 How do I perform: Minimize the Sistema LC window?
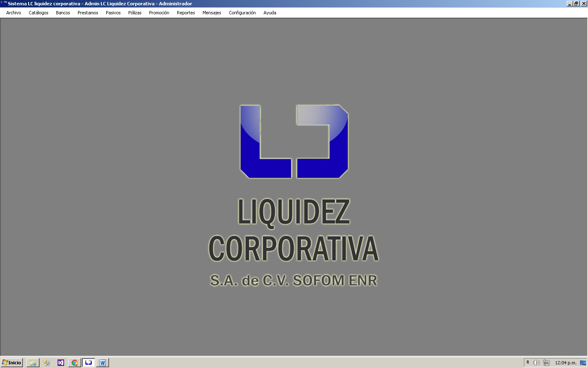point(570,4)
